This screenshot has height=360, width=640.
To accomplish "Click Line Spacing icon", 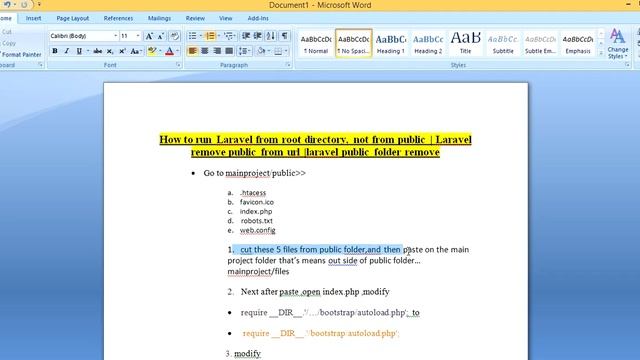I will (244, 51).
